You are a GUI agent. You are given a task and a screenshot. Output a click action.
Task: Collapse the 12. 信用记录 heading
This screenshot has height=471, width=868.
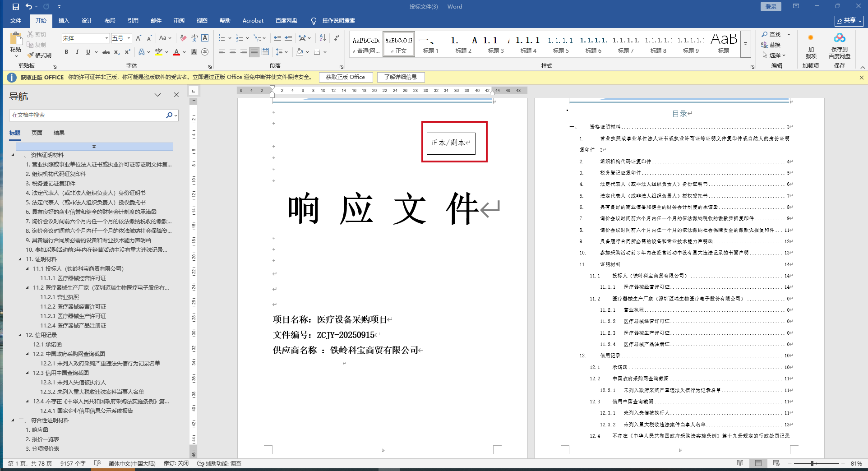point(20,335)
